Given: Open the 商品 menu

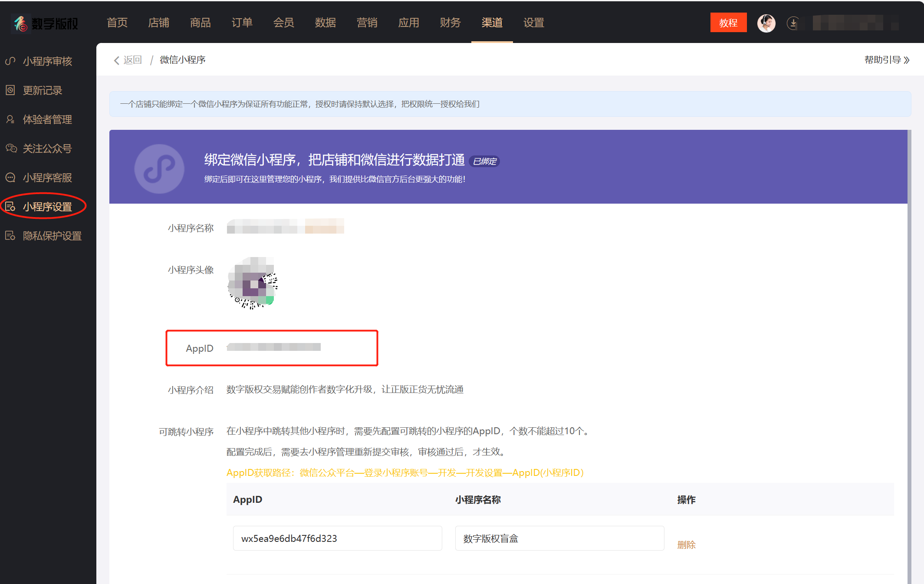Looking at the screenshot, I should tap(201, 23).
